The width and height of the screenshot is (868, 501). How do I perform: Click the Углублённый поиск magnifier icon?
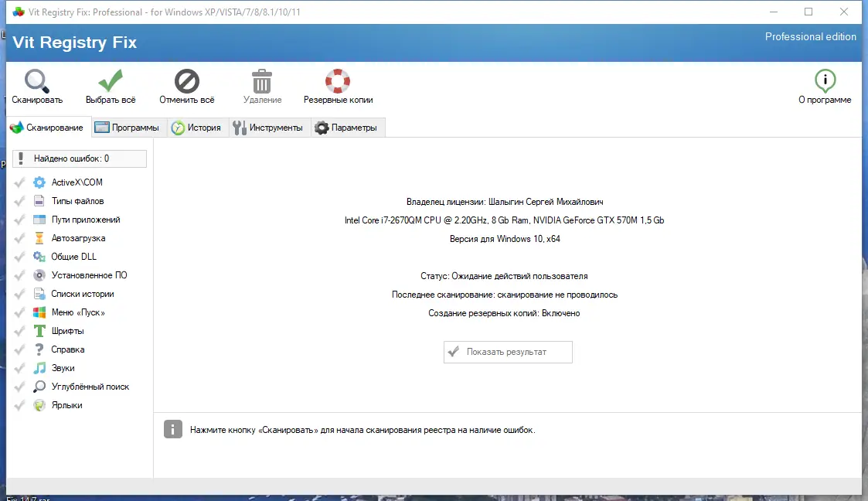[39, 387]
